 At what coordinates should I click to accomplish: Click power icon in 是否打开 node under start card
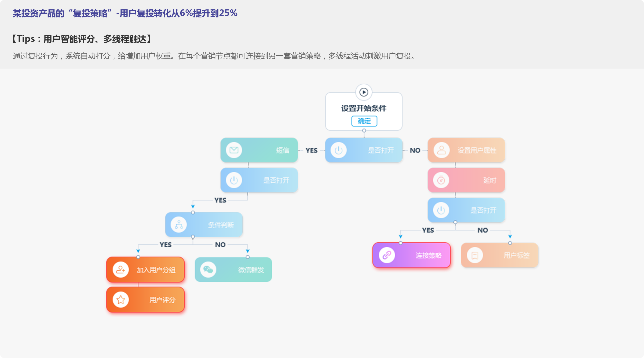[338, 150]
